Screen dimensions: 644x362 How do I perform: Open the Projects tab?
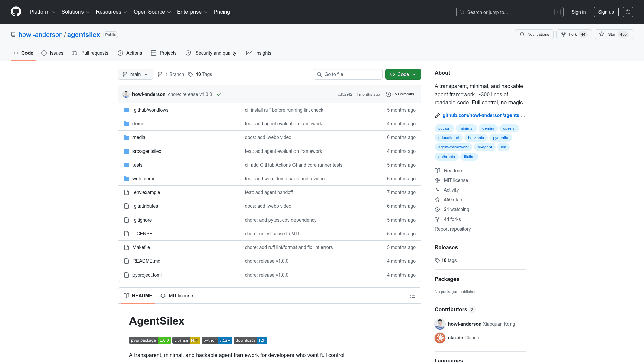[x=164, y=53]
